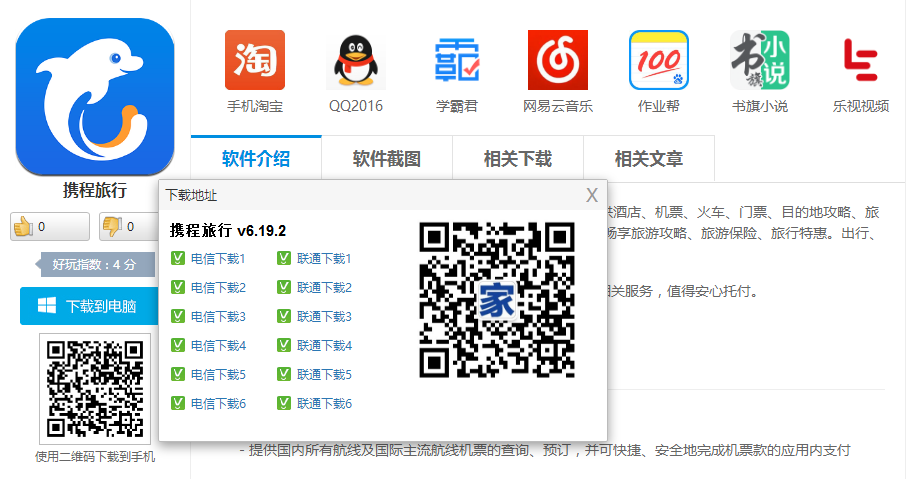Image resolution: width=907 pixels, height=479 pixels.
Task: Switch to the 相关下载 tab
Action: pyautogui.click(x=518, y=159)
